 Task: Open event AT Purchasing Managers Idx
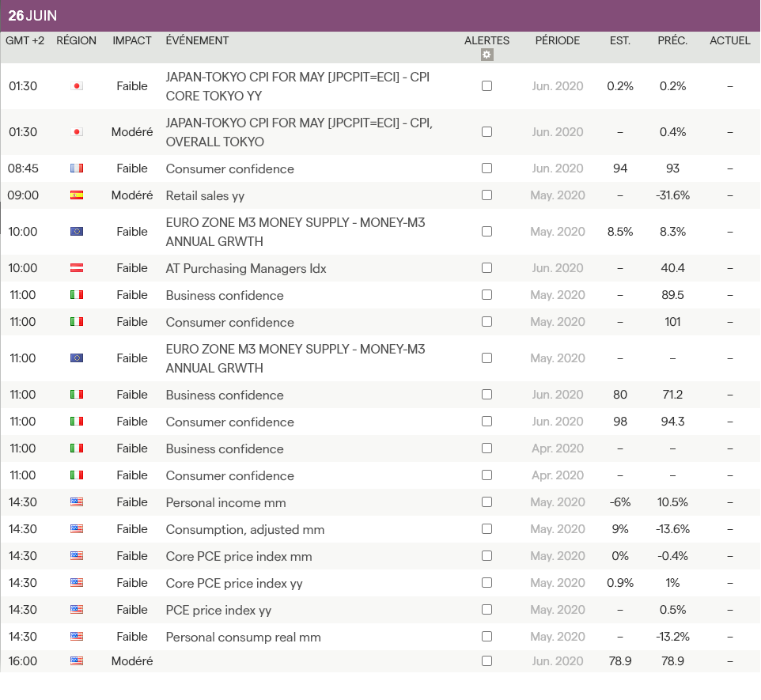[246, 268]
